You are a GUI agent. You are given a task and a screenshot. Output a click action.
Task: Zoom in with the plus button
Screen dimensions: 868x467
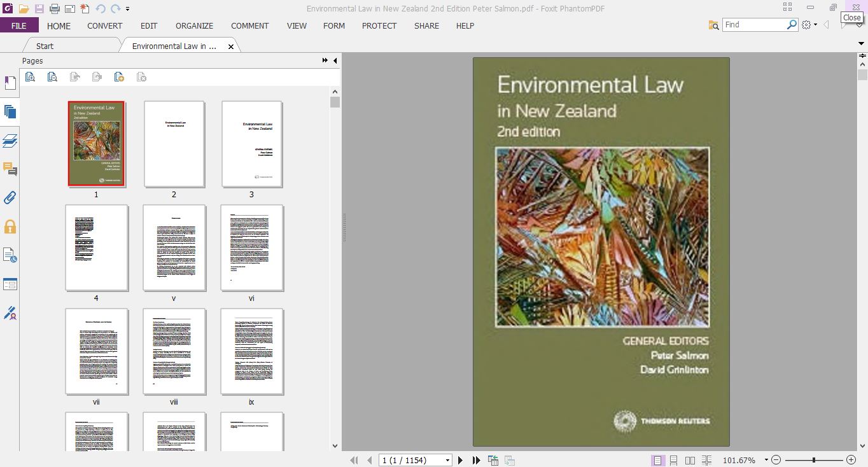click(851, 460)
